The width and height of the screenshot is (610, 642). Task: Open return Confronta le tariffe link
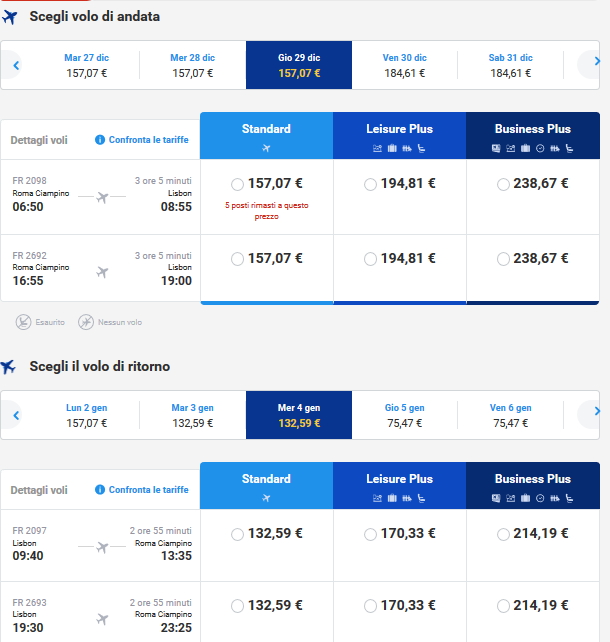point(148,490)
